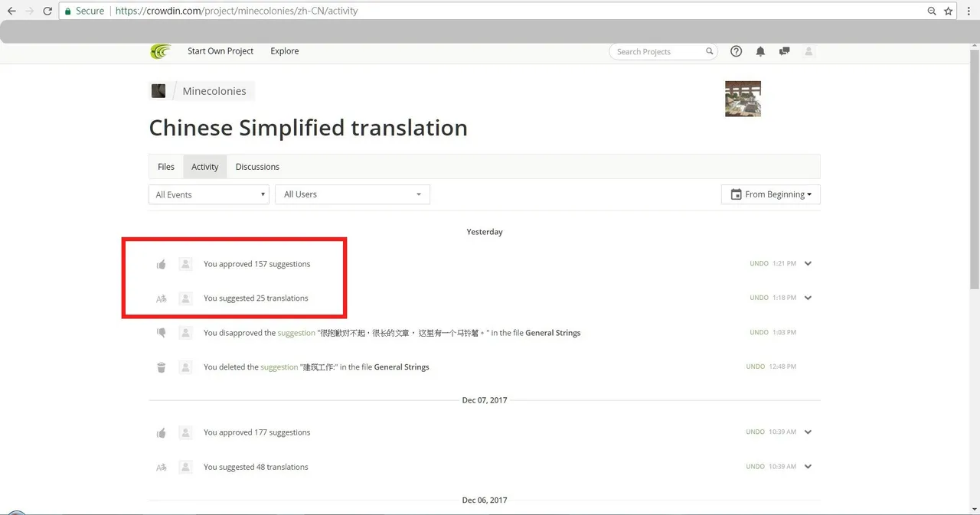Image resolution: width=980 pixels, height=515 pixels.
Task: Click the zoom magnifier in address bar
Action: tap(932, 11)
